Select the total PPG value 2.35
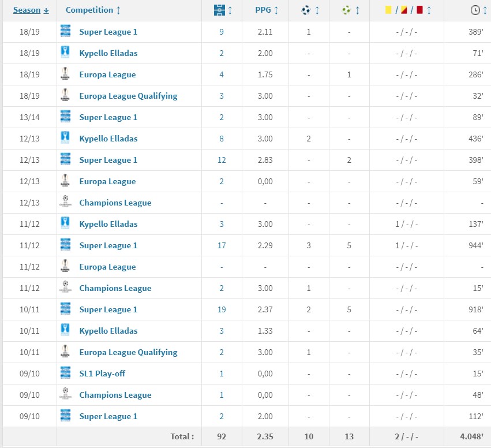 pyautogui.click(x=265, y=436)
